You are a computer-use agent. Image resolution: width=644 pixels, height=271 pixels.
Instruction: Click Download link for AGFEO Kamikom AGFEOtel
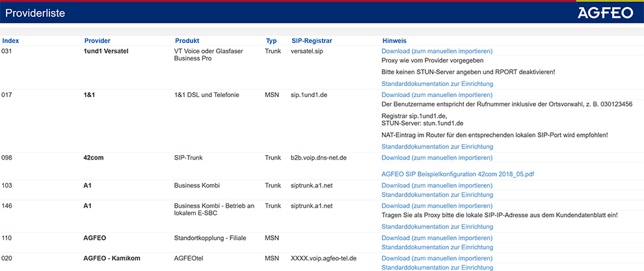[x=436, y=258]
